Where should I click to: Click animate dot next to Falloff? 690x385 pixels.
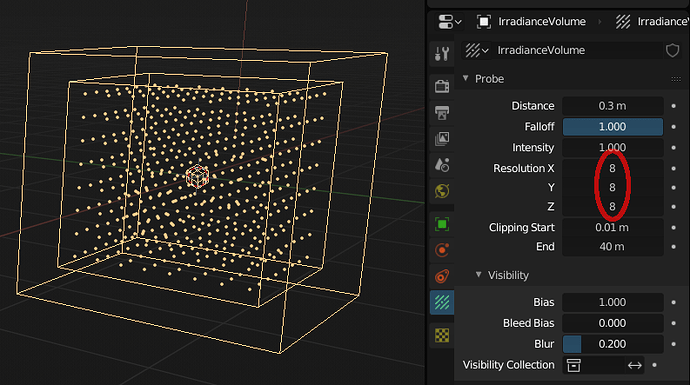pos(674,127)
